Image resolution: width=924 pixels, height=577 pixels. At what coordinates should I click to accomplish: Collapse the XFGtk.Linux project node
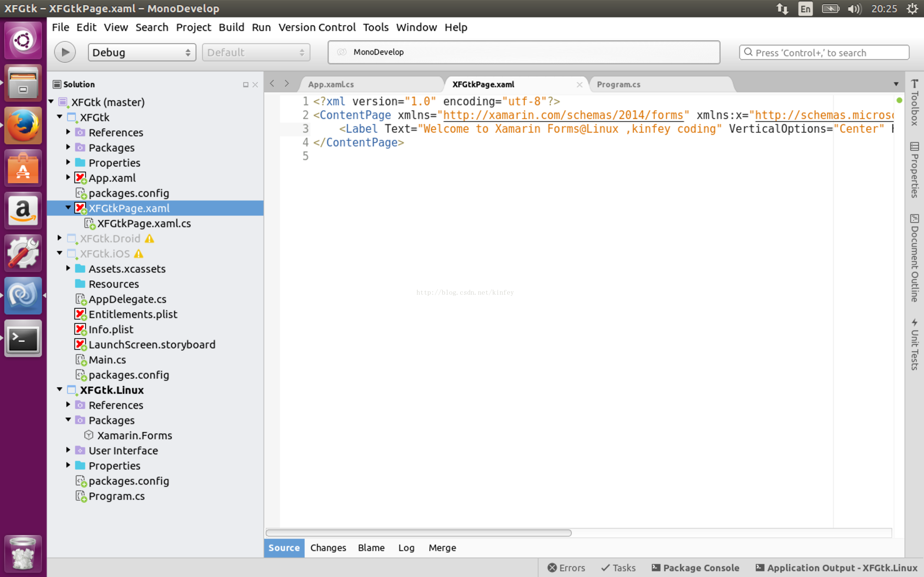click(60, 389)
